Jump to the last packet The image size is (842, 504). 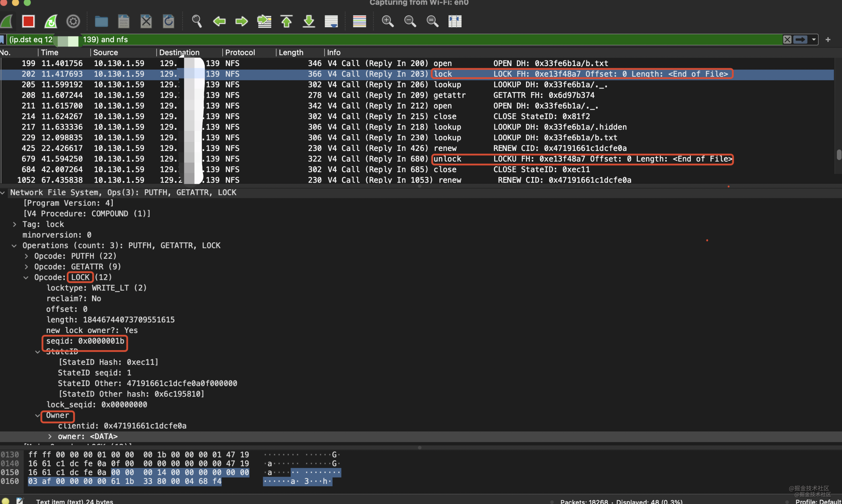(309, 21)
